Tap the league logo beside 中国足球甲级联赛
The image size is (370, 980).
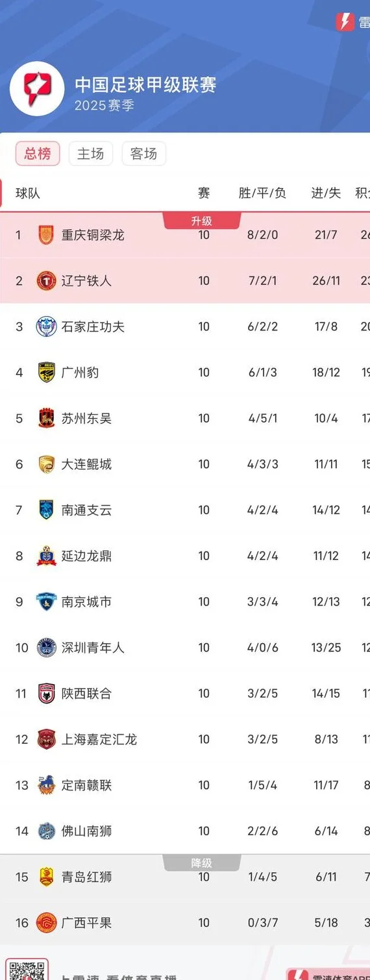(37, 89)
